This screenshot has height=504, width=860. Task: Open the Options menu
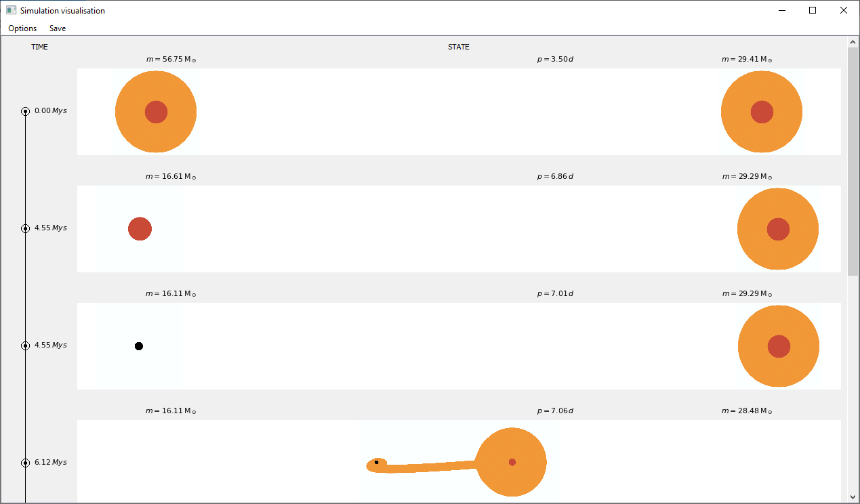click(x=22, y=28)
